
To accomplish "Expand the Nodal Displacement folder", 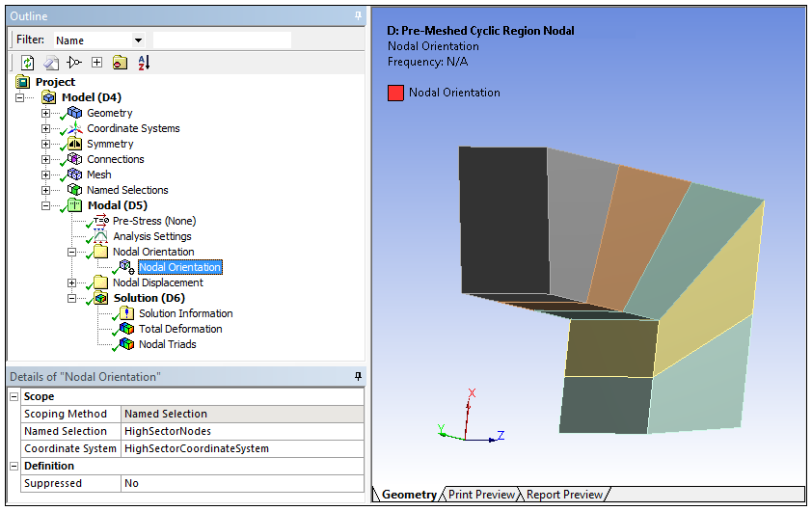I will coord(71,282).
